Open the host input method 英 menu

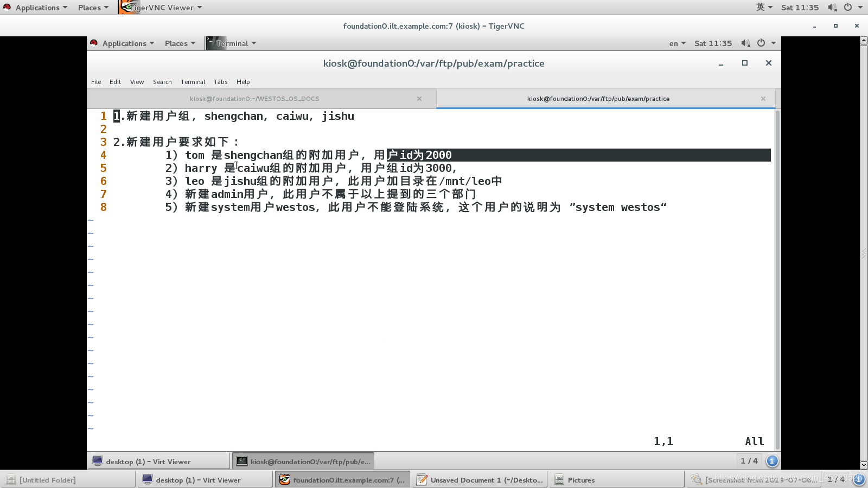pos(764,7)
